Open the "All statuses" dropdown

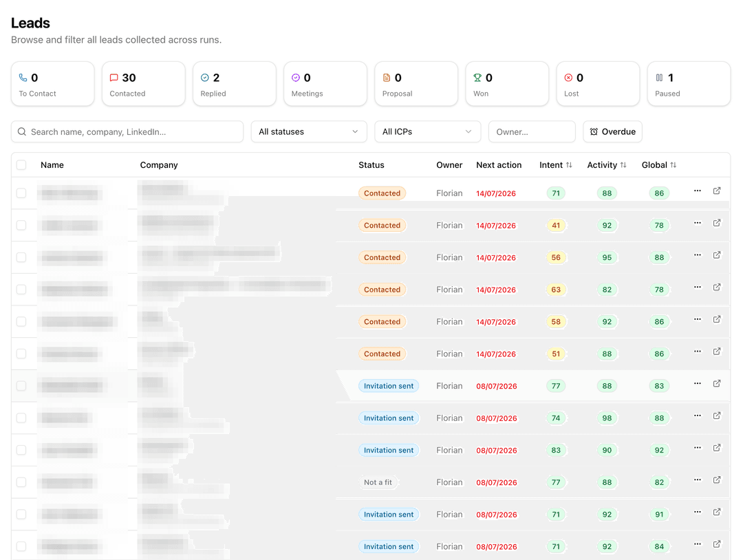pyautogui.click(x=309, y=131)
